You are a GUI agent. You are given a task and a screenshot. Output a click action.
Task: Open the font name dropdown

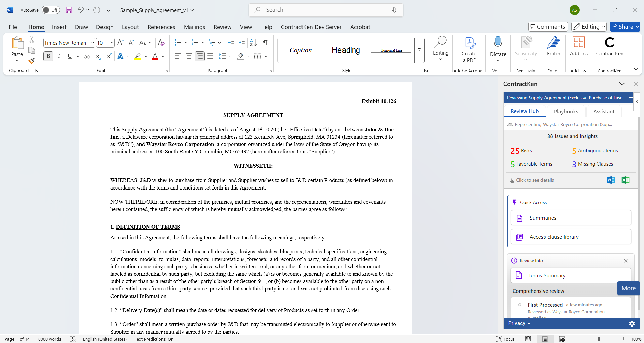(93, 43)
